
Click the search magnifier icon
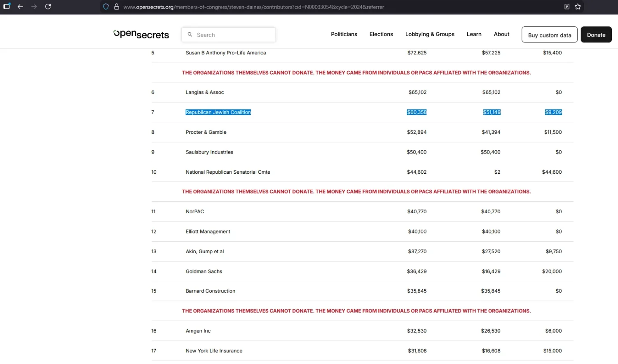(x=190, y=35)
